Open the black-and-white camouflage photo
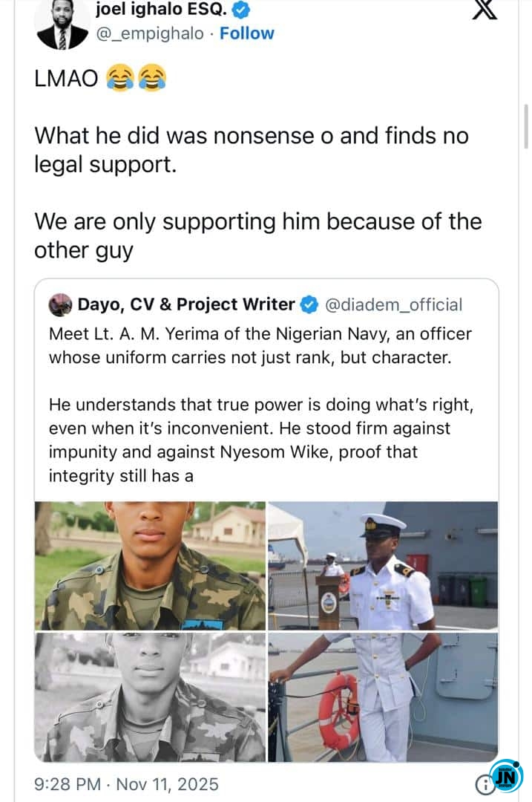The image size is (532, 802). 150,697
